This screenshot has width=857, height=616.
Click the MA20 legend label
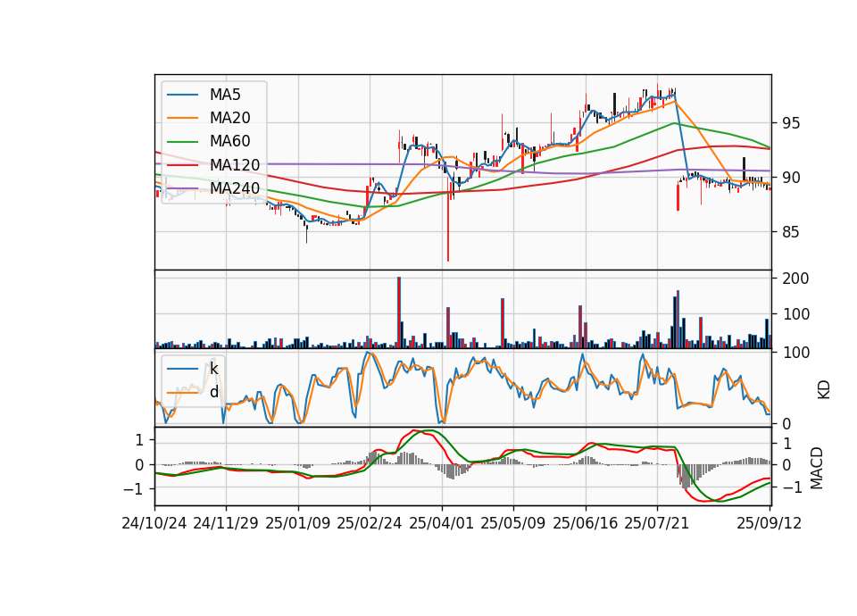click(229, 118)
